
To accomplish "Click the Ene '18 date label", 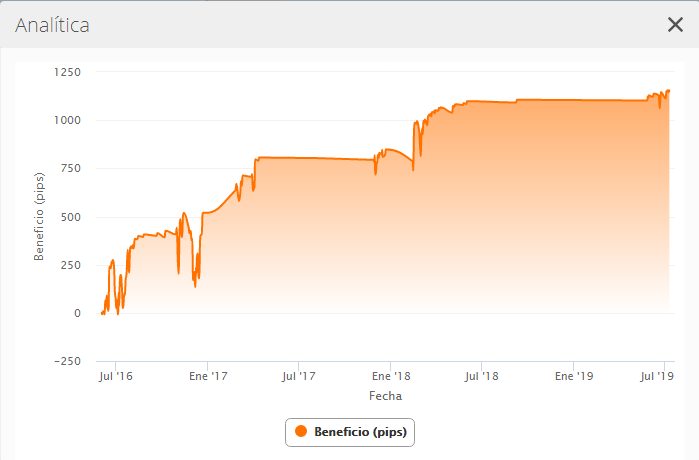I will coord(391,376).
